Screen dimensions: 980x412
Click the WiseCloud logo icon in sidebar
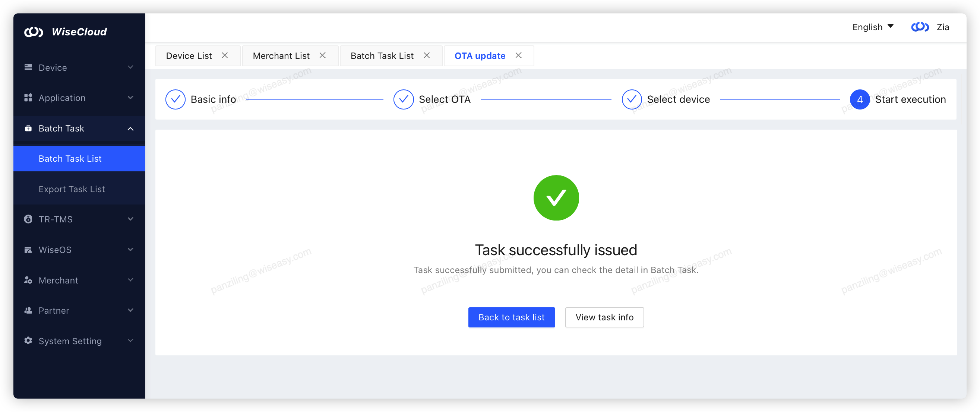[x=34, y=32]
